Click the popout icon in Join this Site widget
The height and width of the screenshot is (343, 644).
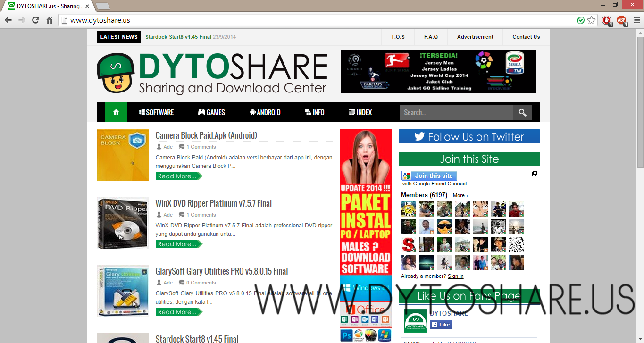tap(534, 174)
